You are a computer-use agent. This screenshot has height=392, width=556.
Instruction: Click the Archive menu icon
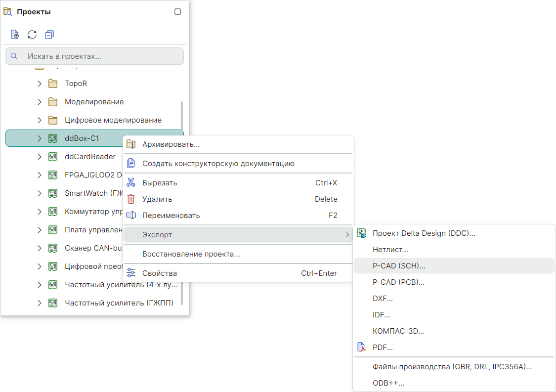click(131, 144)
